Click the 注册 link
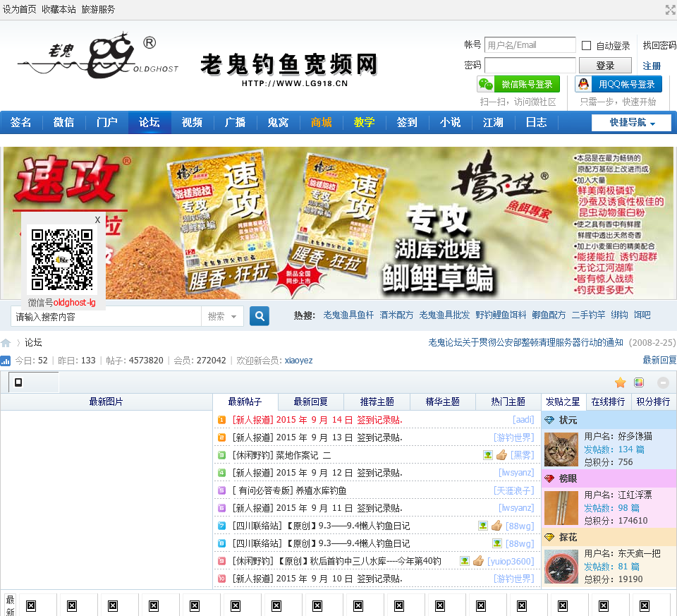This screenshot has height=616, width=677. pyautogui.click(x=652, y=66)
